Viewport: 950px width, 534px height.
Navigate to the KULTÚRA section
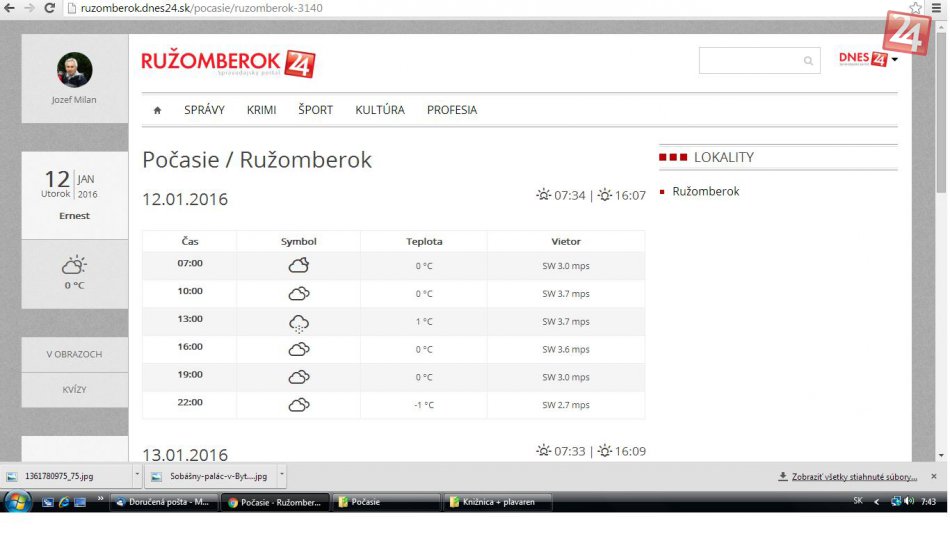[x=380, y=110]
